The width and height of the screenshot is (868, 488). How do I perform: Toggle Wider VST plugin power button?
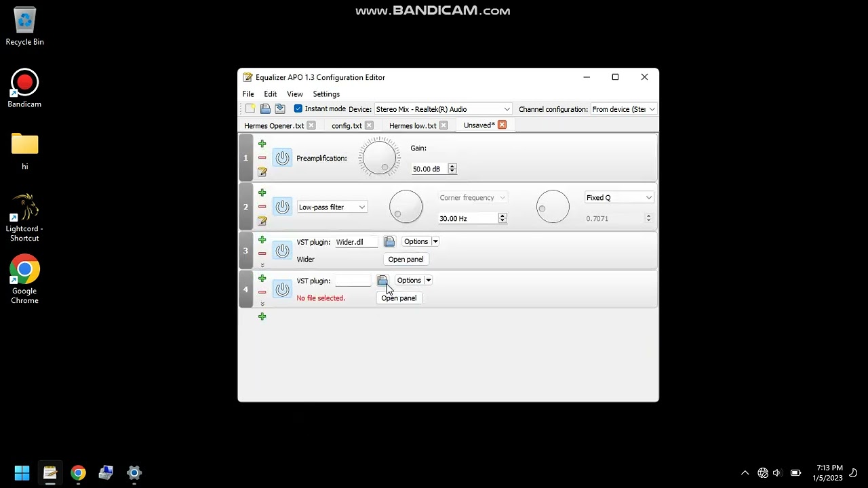[282, 251]
